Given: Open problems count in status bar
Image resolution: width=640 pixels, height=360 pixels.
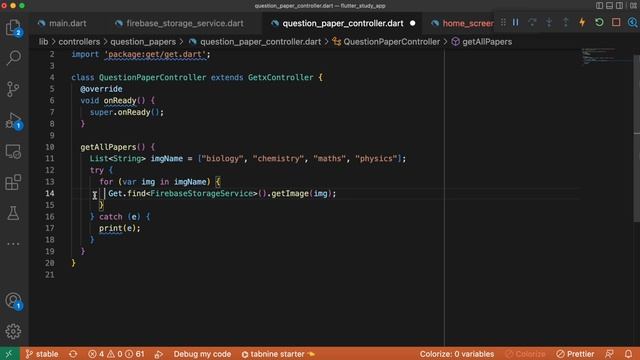Looking at the screenshot, I should (x=116, y=354).
